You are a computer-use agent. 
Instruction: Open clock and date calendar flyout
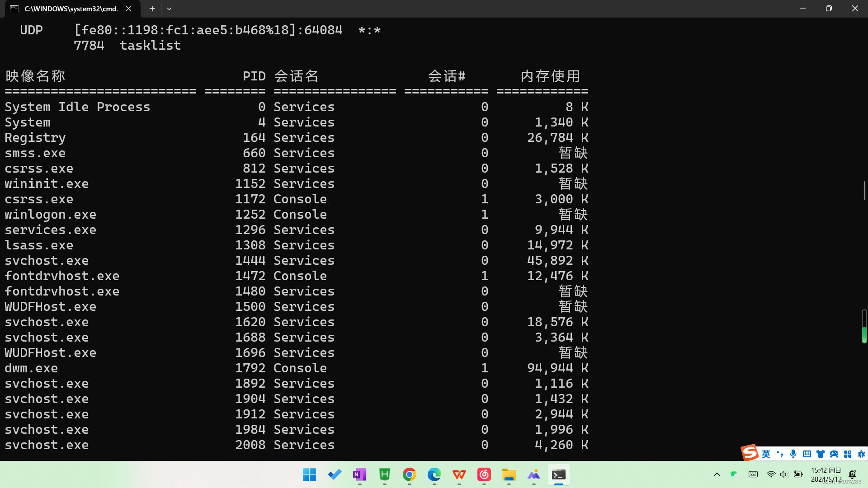pyautogui.click(x=826, y=474)
